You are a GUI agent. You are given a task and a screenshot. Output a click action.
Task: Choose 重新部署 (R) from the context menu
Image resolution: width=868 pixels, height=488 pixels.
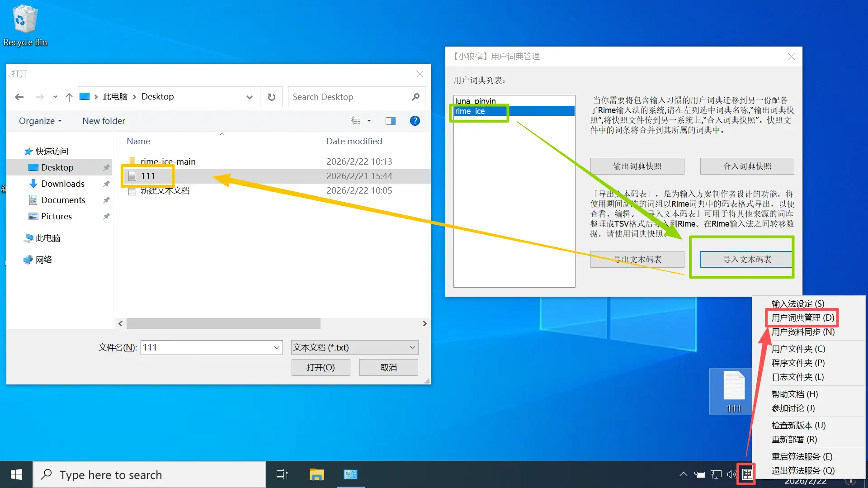pos(794,439)
